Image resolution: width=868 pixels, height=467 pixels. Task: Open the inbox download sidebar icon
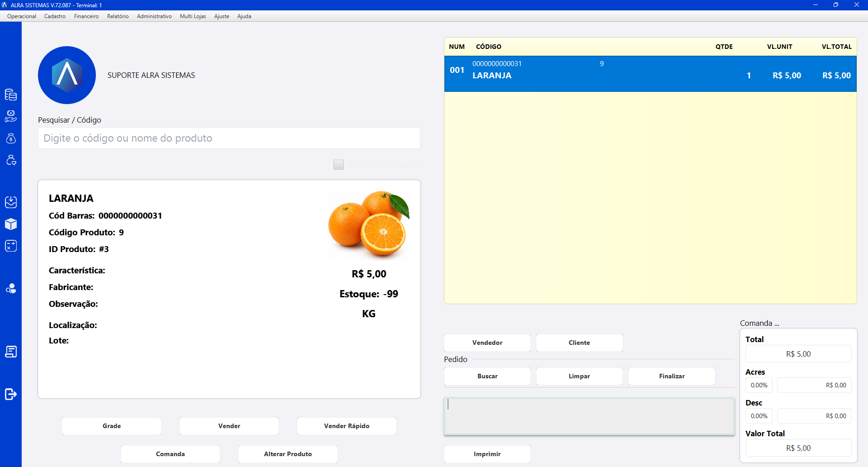tap(11, 202)
